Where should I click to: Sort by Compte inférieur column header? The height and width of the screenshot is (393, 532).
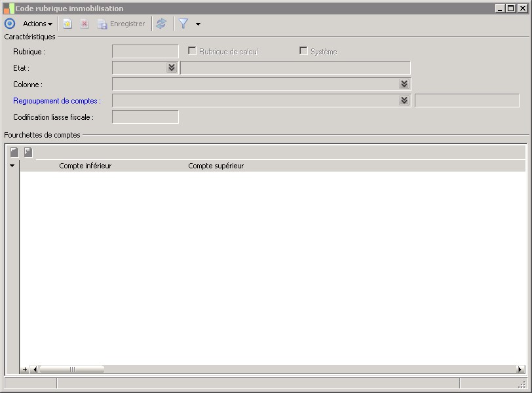[85, 166]
